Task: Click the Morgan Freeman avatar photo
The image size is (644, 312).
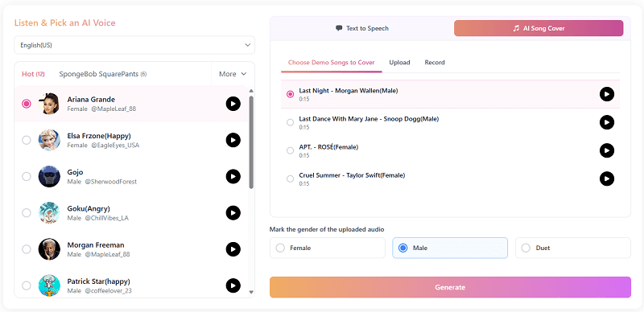Action: (x=49, y=249)
